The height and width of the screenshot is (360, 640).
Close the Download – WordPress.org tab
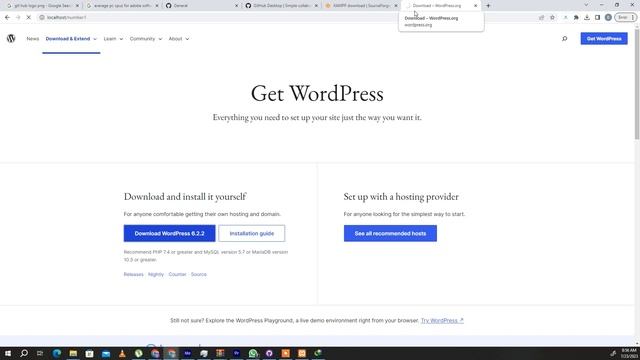click(476, 6)
